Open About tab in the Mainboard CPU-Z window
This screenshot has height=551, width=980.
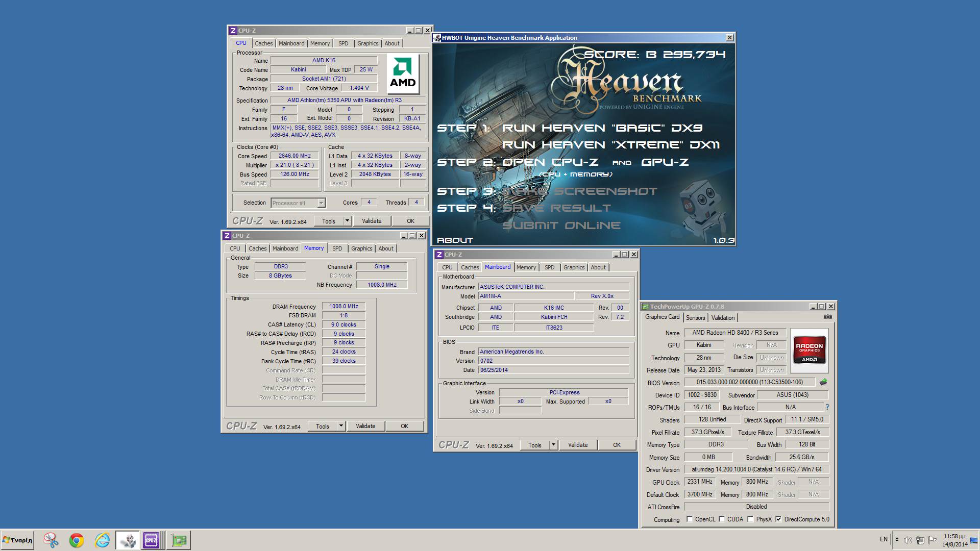(598, 267)
